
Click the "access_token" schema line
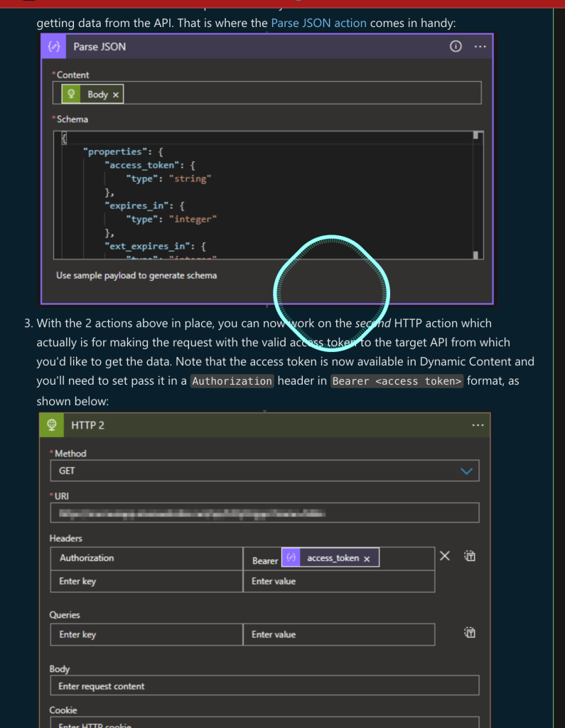150,165
